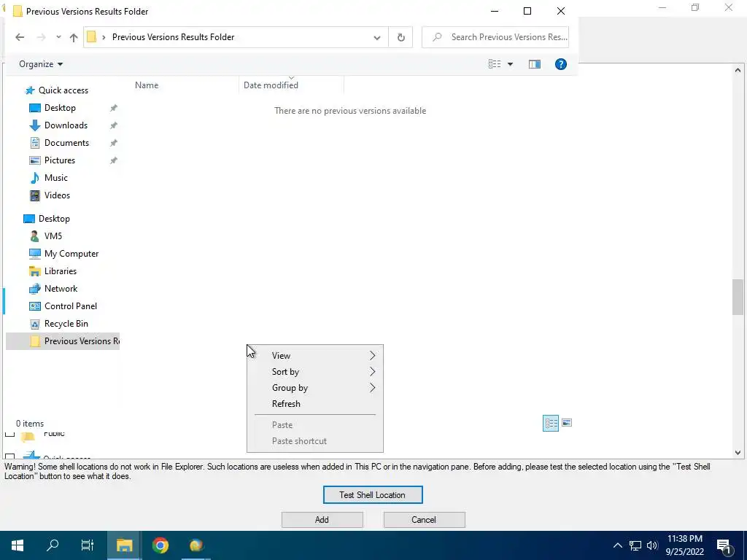Open the Music folder
The height and width of the screenshot is (560, 747).
[x=55, y=178]
